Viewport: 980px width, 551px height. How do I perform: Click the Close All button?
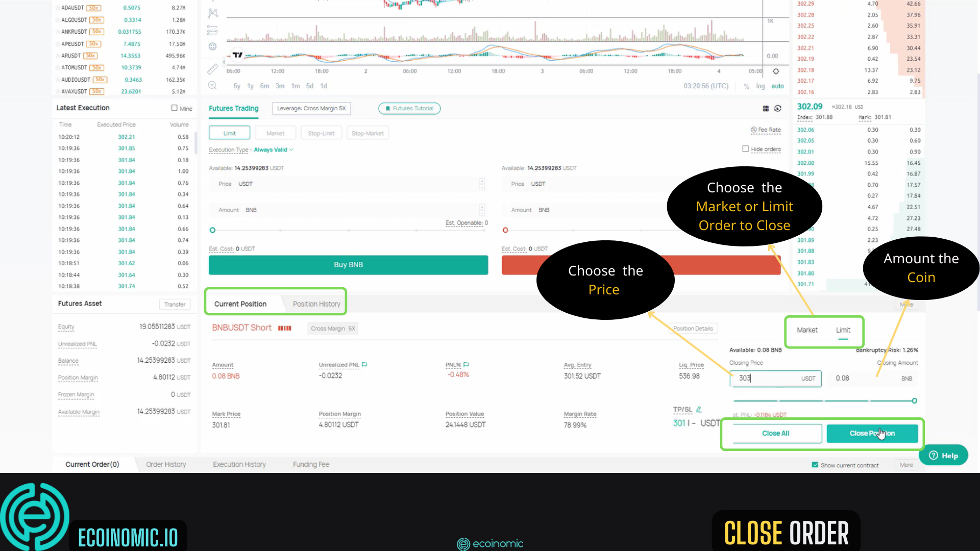tap(775, 433)
